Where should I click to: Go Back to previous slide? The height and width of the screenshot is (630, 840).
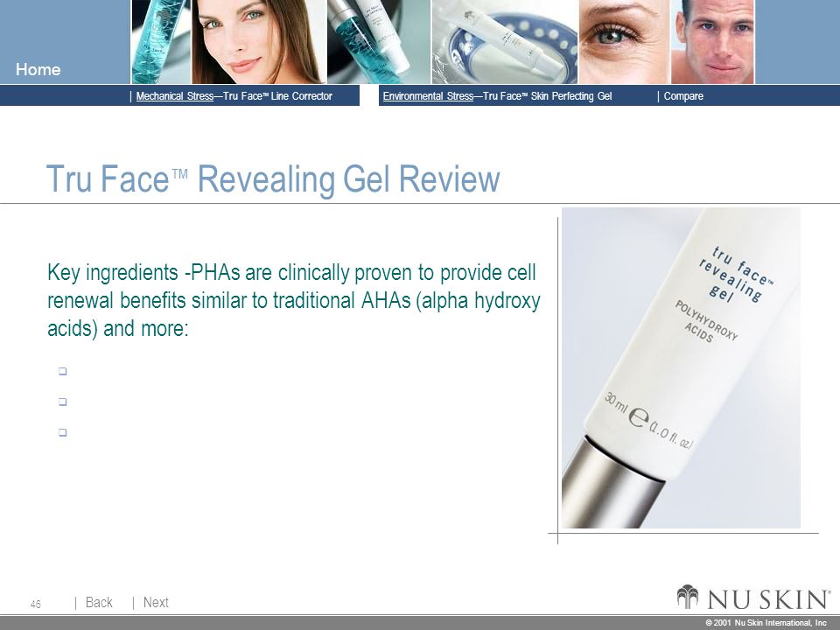point(99,603)
